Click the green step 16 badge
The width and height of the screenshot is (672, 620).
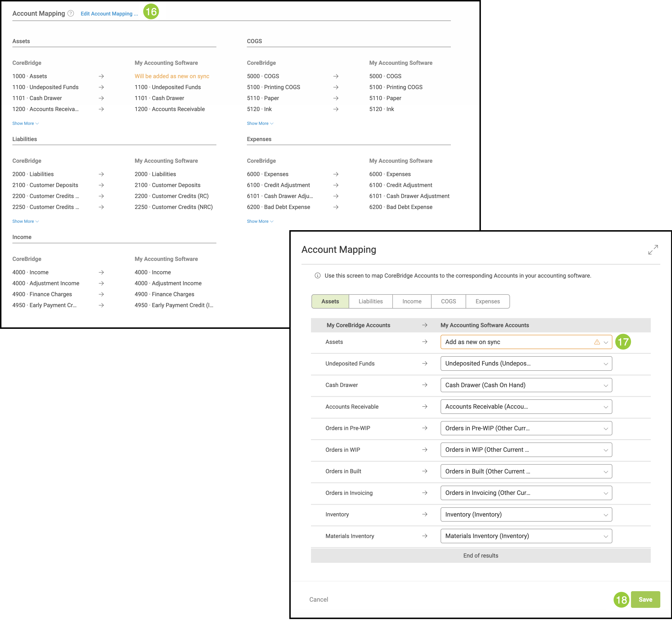tap(151, 12)
